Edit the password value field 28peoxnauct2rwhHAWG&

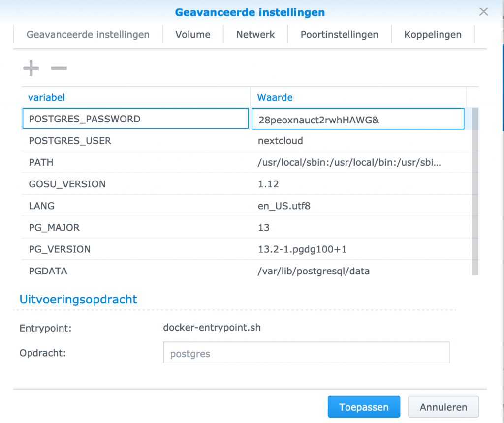click(358, 119)
